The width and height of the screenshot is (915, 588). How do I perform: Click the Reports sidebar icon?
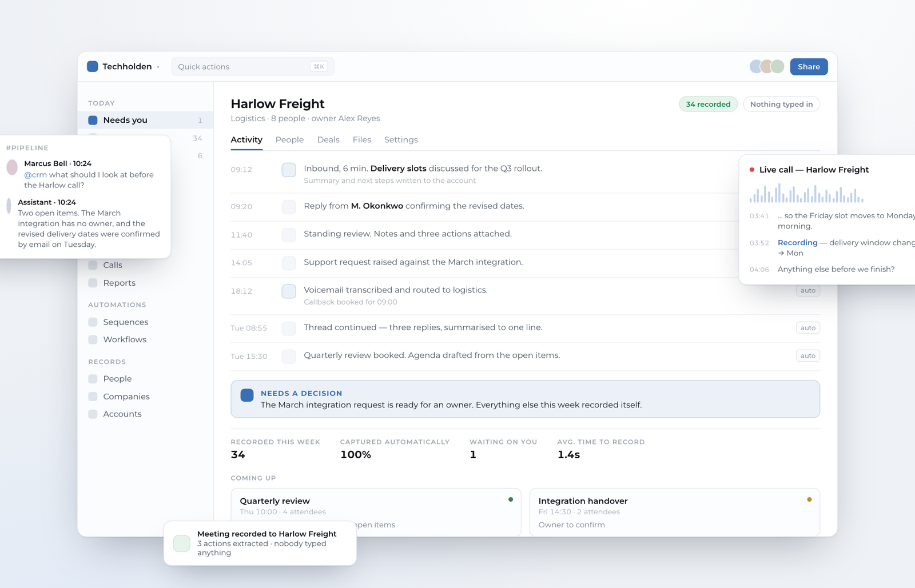tap(93, 283)
